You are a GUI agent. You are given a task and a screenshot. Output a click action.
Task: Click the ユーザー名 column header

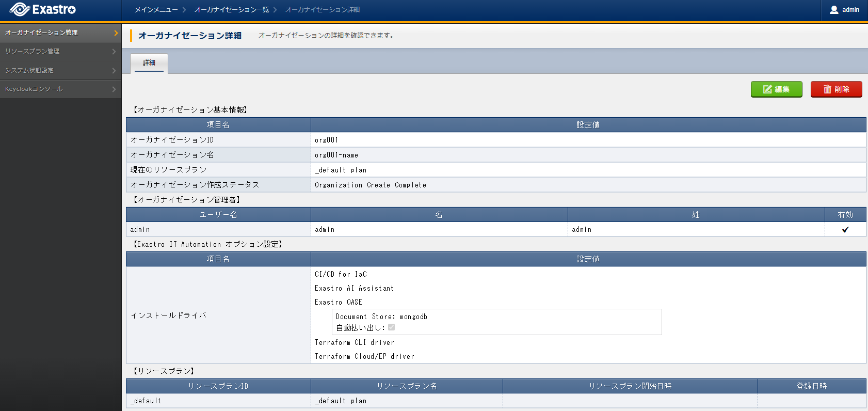tap(218, 215)
